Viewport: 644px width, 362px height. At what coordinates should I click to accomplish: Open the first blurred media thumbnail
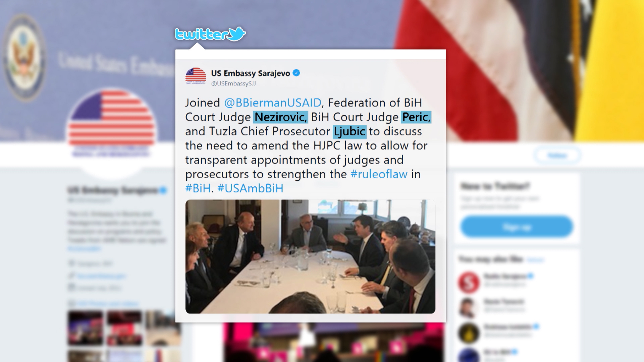pyautogui.click(x=85, y=328)
